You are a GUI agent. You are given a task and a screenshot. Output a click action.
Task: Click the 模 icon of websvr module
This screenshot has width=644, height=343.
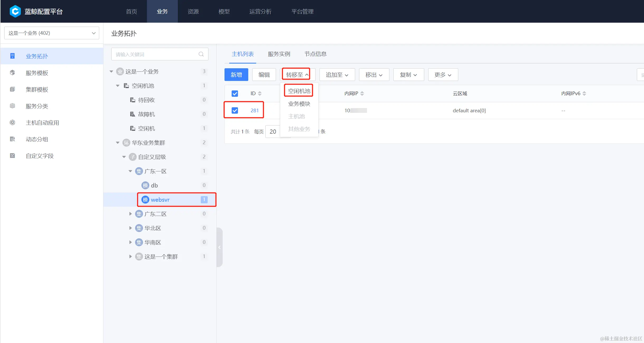click(145, 200)
